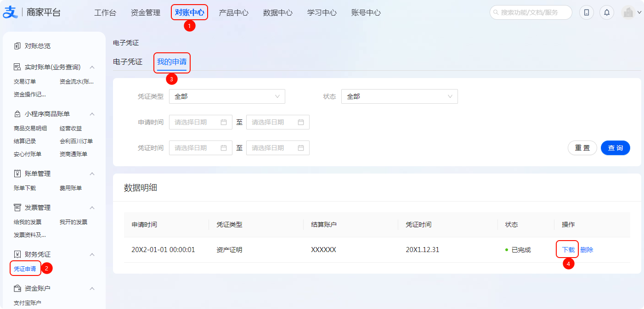This screenshot has width=644, height=309.
Task: Click the blue 查询 button
Action: pyautogui.click(x=615, y=148)
